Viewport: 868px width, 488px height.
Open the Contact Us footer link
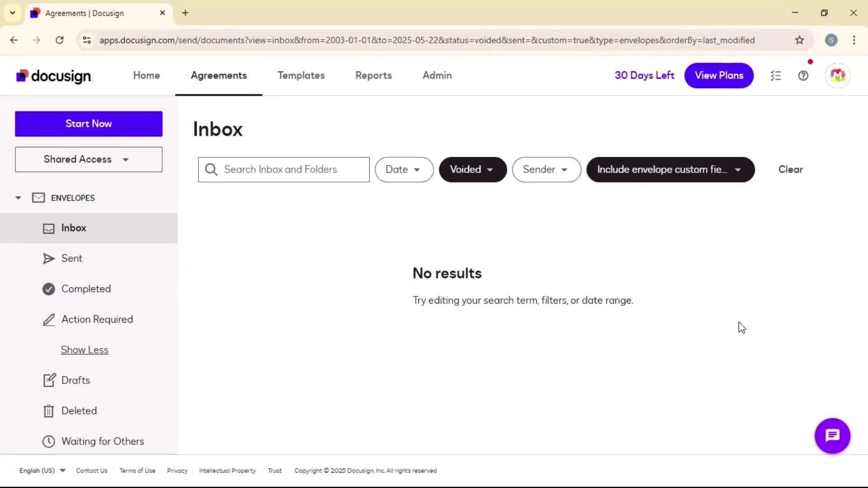tap(92, 471)
